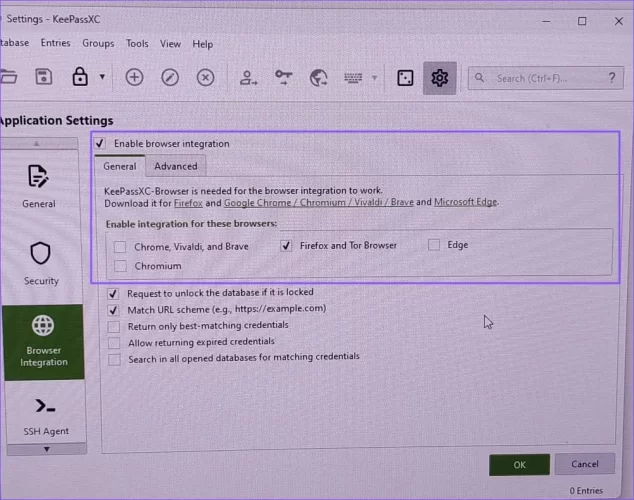Click the Copy Password key icon
Screen dimensions: 634x500
point(283,78)
